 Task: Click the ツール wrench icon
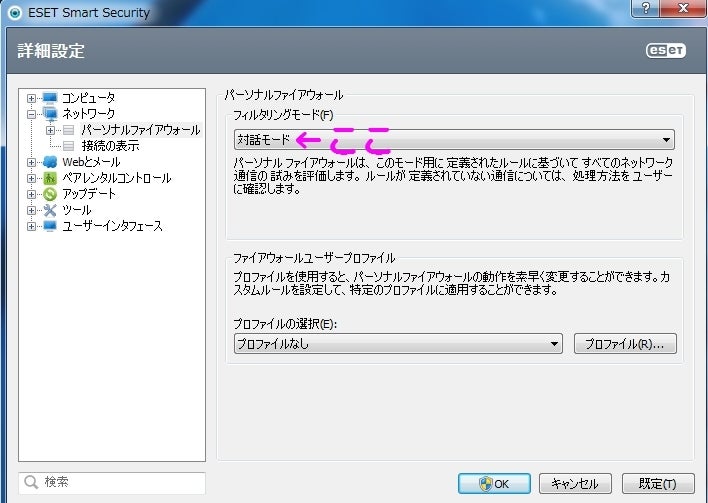[50, 210]
